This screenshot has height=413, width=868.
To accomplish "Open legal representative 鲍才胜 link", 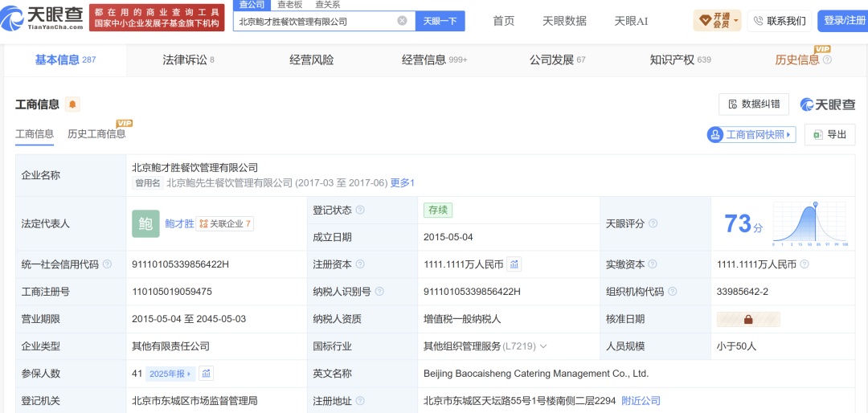I will [179, 223].
